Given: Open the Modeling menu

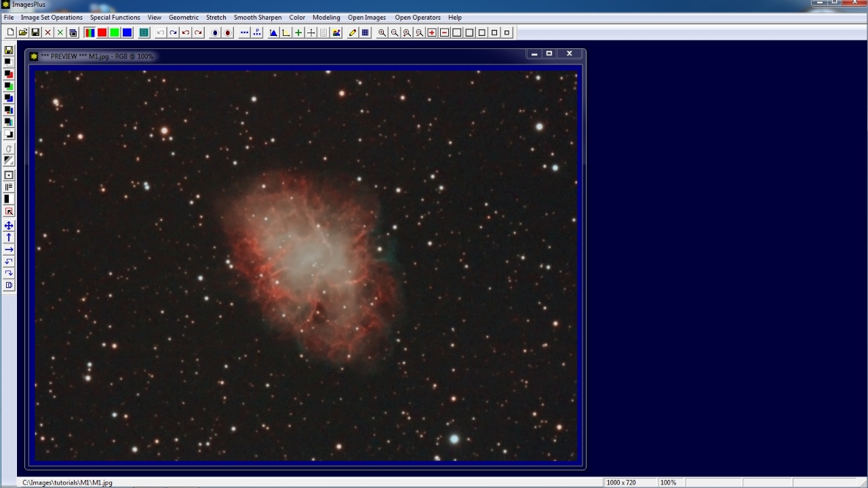Looking at the screenshot, I should [x=326, y=18].
